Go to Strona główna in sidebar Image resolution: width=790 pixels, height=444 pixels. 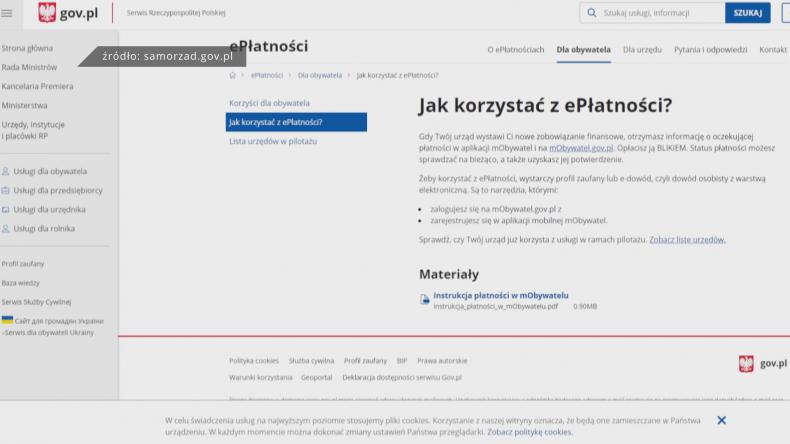tap(27, 48)
